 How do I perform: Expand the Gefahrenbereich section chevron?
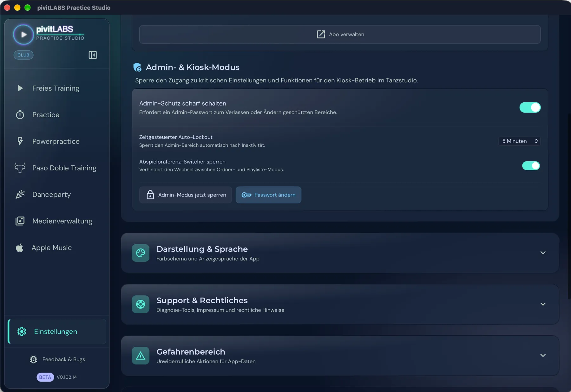pos(543,356)
